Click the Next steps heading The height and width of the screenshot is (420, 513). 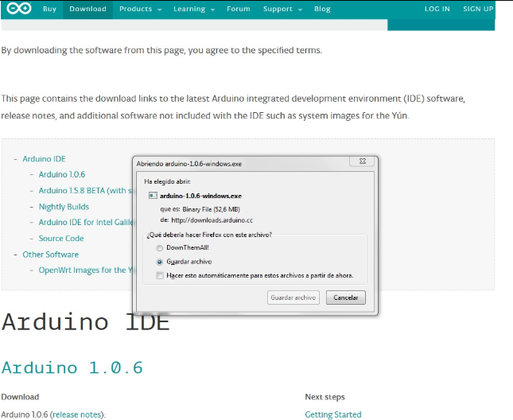pyautogui.click(x=325, y=397)
